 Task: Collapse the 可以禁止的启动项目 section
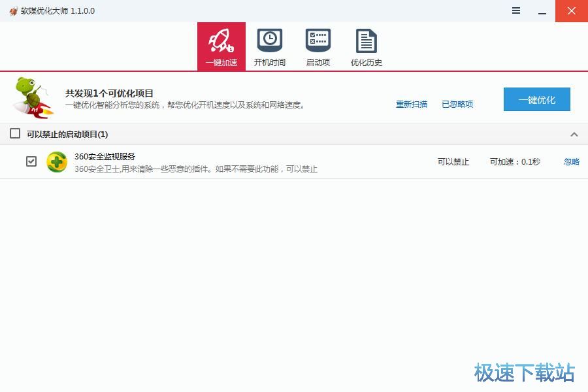pyautogui.click(x=574, y=135)
